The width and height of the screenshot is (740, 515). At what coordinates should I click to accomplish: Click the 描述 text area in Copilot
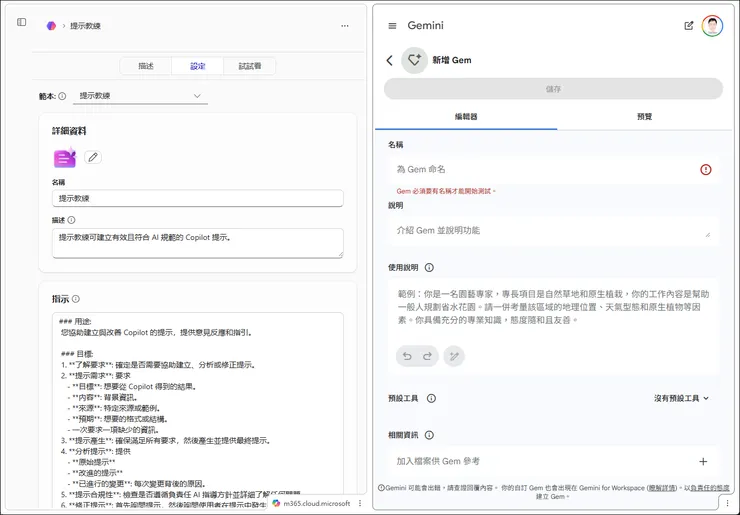[198, 243]
